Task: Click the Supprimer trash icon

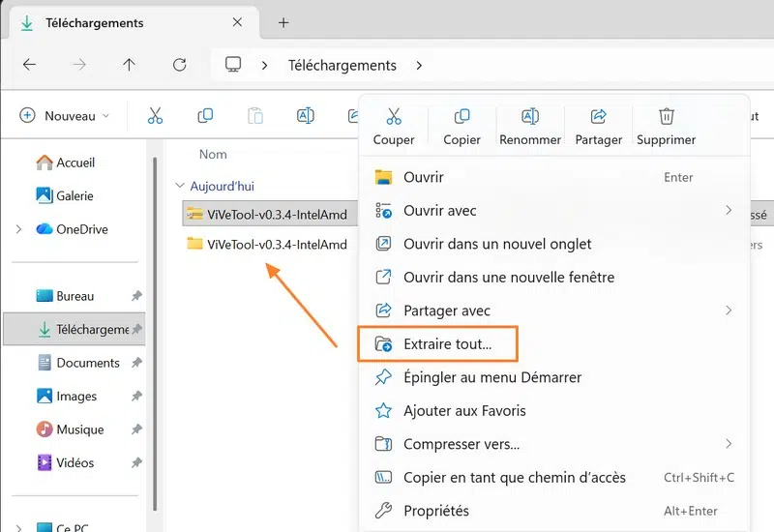Action: [x=666, y=117]
